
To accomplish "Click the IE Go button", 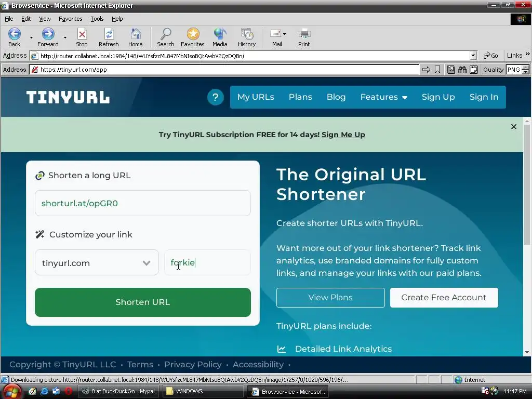I will 491,56.
